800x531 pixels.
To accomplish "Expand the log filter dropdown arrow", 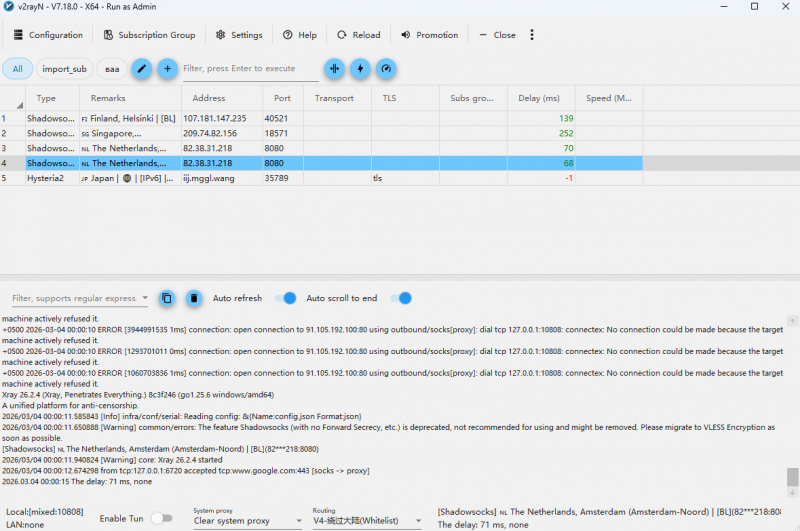I will click(x=146, y=298).
